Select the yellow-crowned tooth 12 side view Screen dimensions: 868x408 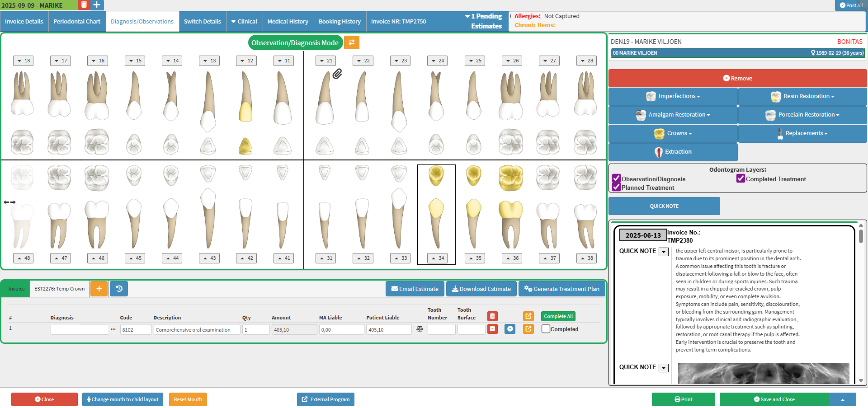(245, 97)
